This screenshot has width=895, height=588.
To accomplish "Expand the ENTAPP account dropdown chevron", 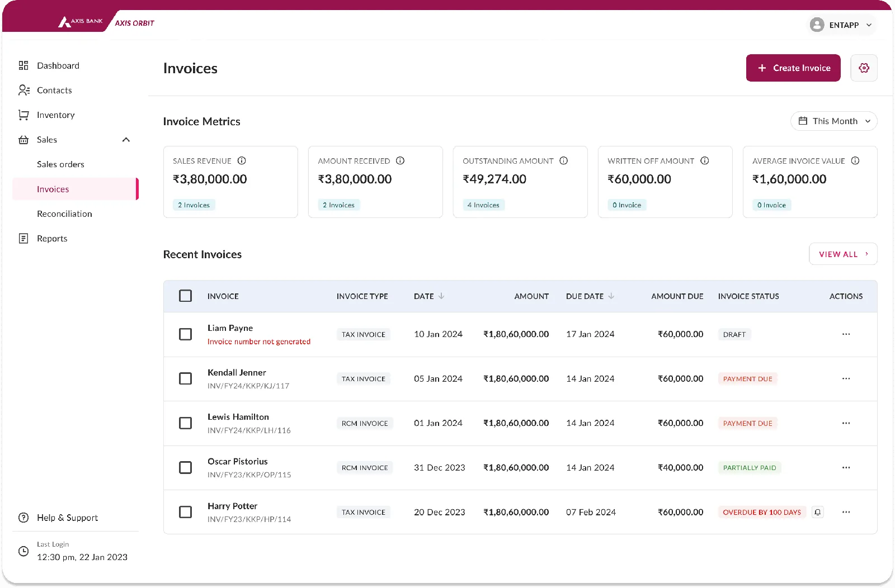I will click(869, 25).
